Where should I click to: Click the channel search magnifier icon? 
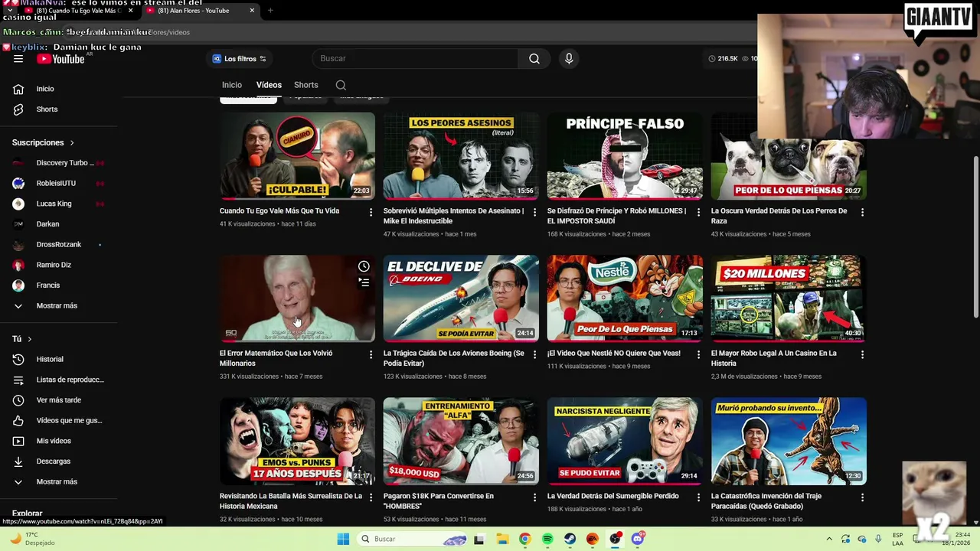(341, 85)
